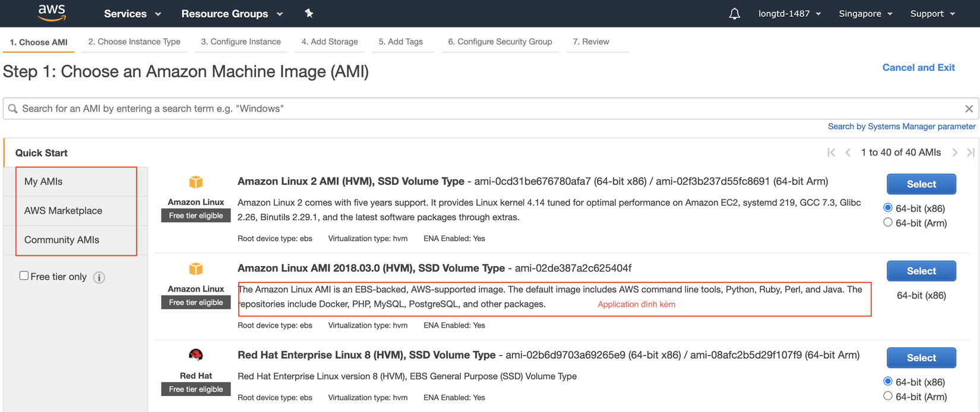Click Cancel and Exit link
Image resolution: width=980 pixels, height=412 pixels.
point(918,68)
